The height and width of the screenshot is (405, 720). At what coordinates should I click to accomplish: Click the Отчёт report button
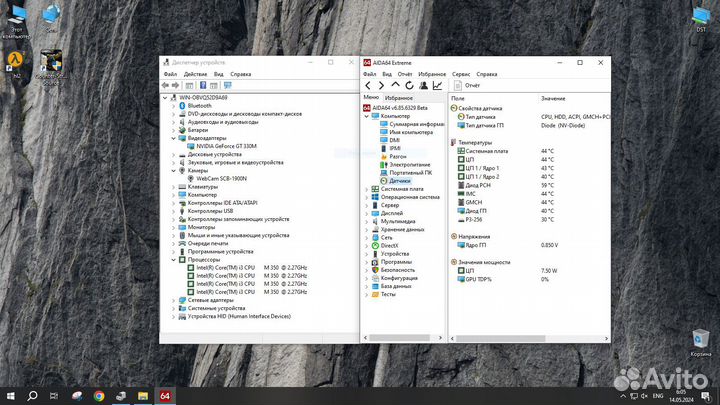coord(467,85)
